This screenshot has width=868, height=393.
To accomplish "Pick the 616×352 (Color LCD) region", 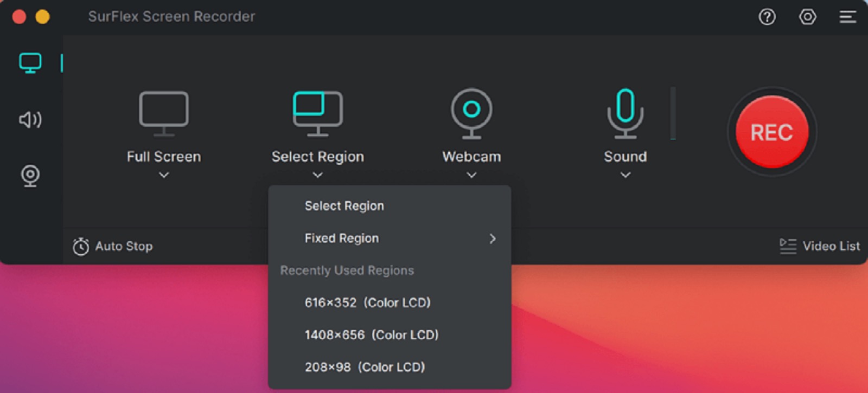I will tap(390, 302).
